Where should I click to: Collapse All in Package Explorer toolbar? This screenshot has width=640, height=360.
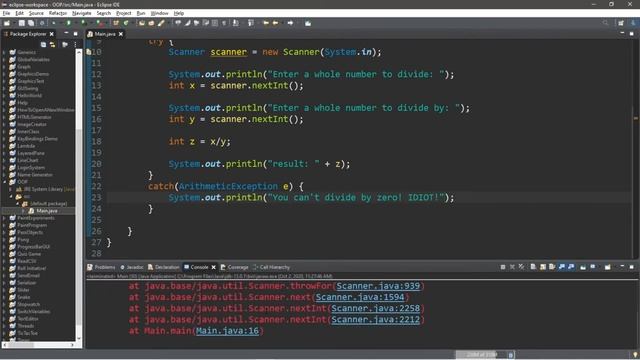pos(43,44)
